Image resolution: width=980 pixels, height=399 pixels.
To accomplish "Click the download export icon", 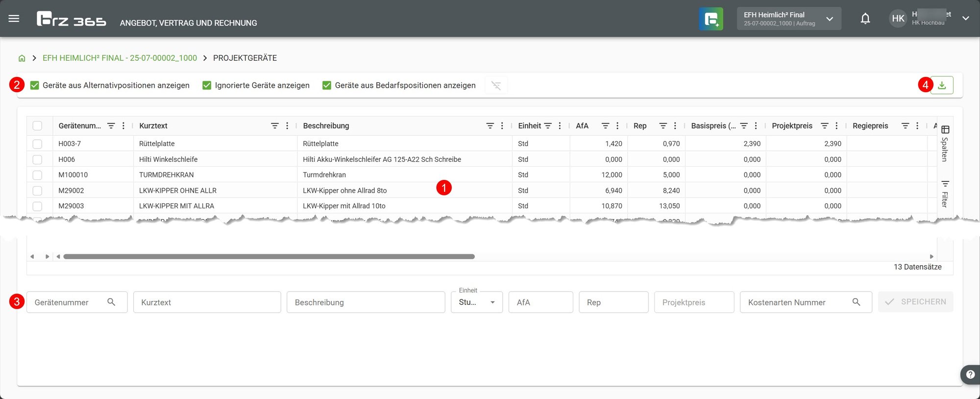I will [942, 85].
